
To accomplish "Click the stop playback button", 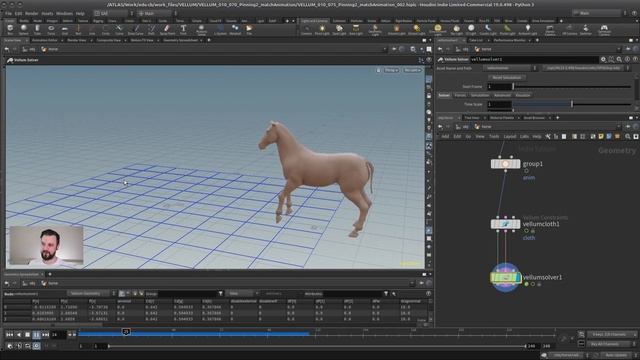I will tap(27, 335).
